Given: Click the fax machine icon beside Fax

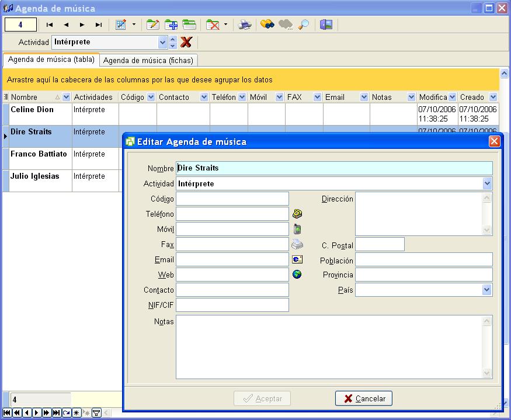Looking at the screenshot, I should click(297, 244).
